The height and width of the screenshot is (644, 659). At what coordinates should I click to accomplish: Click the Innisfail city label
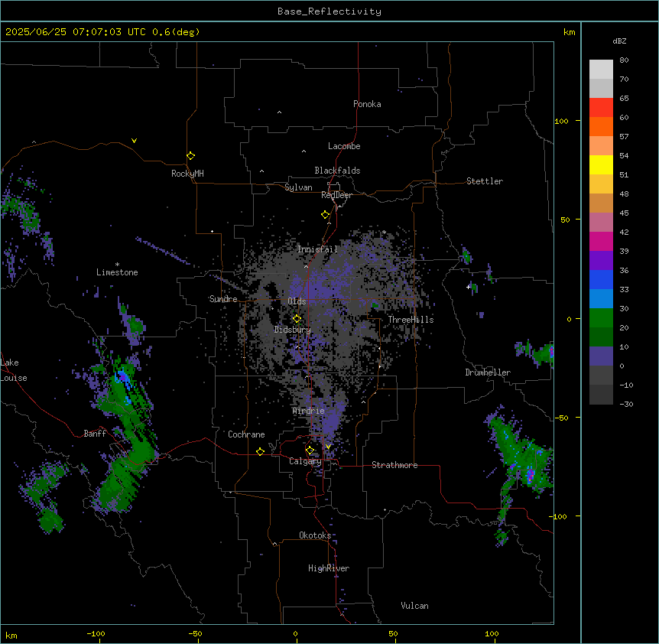click(317, 249)
